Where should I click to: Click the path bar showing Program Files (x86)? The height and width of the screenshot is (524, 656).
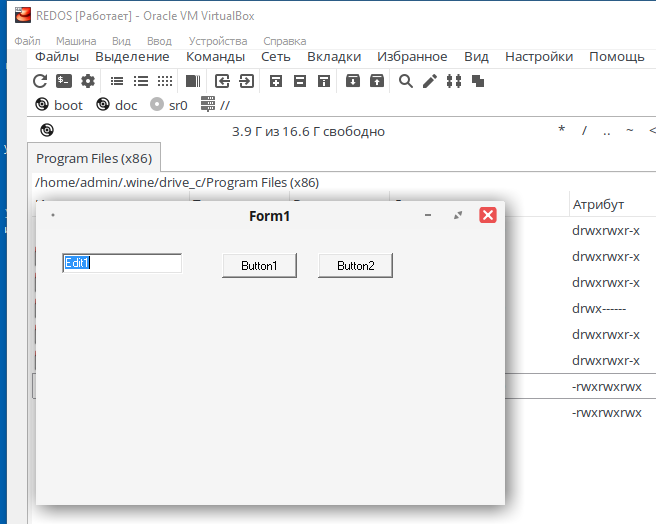(x=177, y=183)
